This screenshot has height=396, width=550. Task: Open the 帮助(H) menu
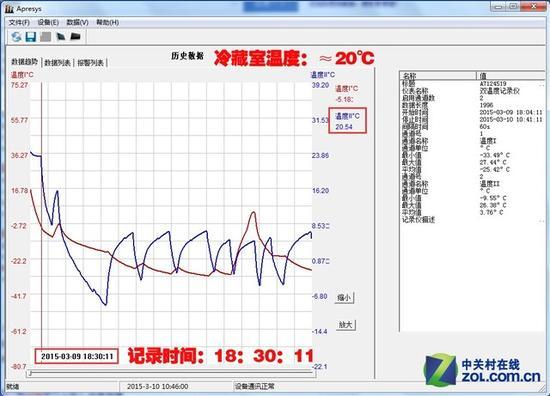[x=107, y=22]
